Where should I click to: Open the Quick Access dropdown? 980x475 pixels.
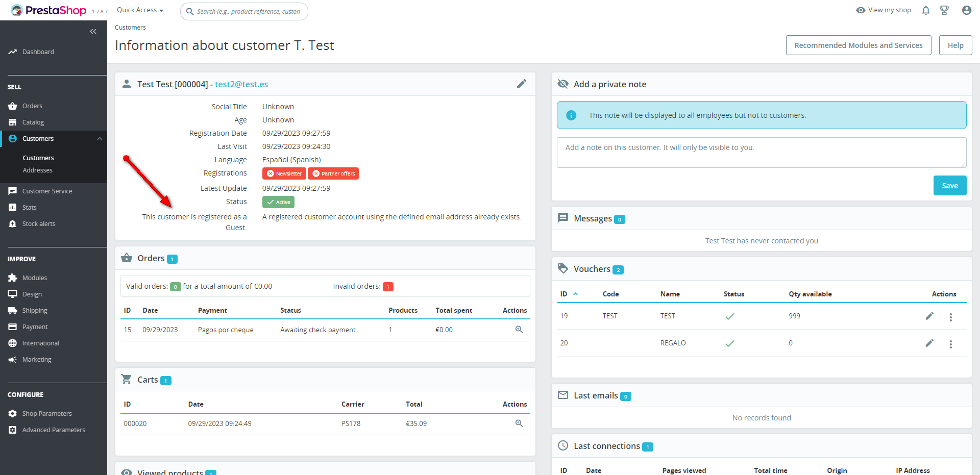point(140,10)
